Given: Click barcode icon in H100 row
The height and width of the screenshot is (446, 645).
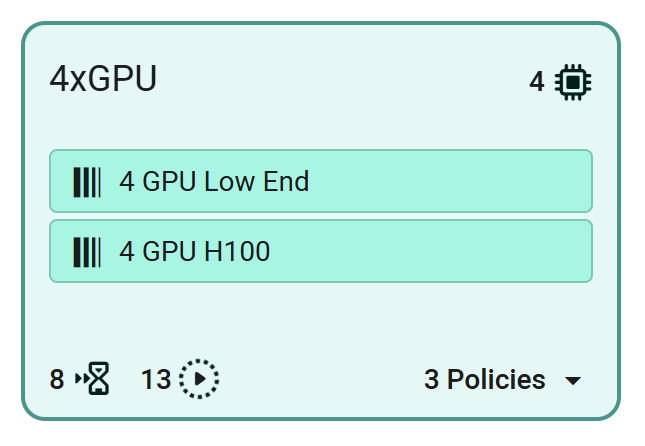Looking at the screenshot, I should click(x=87, y=251).
